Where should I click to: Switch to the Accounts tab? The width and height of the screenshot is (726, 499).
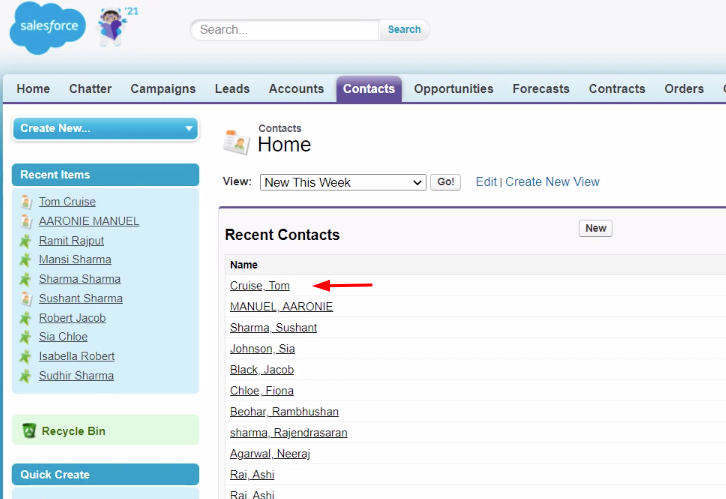[296, 88]
